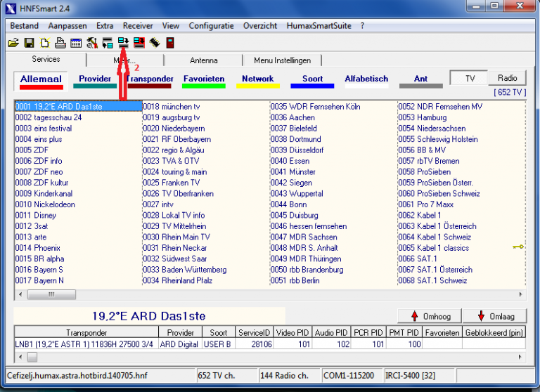Click the table grid toolbar icon
This screenshot has width=540, height=392.
coord(76,43)
